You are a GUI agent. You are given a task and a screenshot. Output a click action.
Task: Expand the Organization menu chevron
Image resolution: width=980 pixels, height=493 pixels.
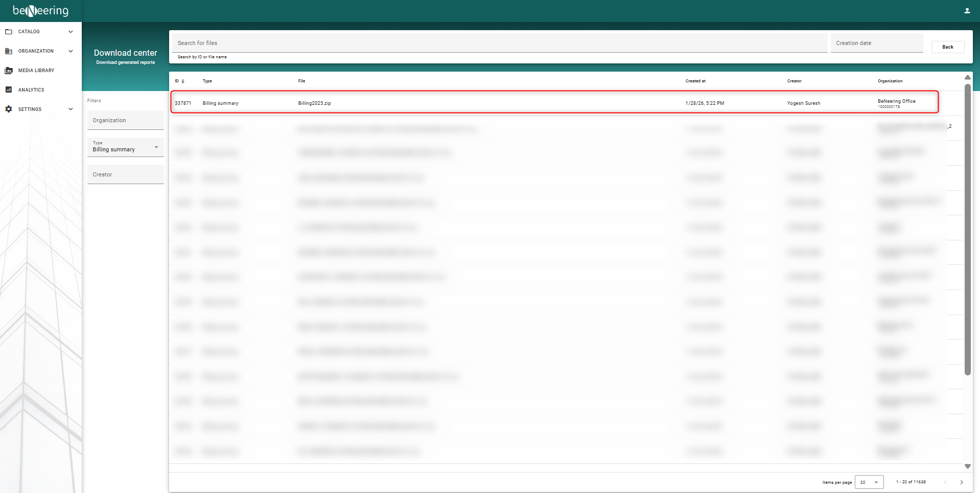tap(71, 51)
